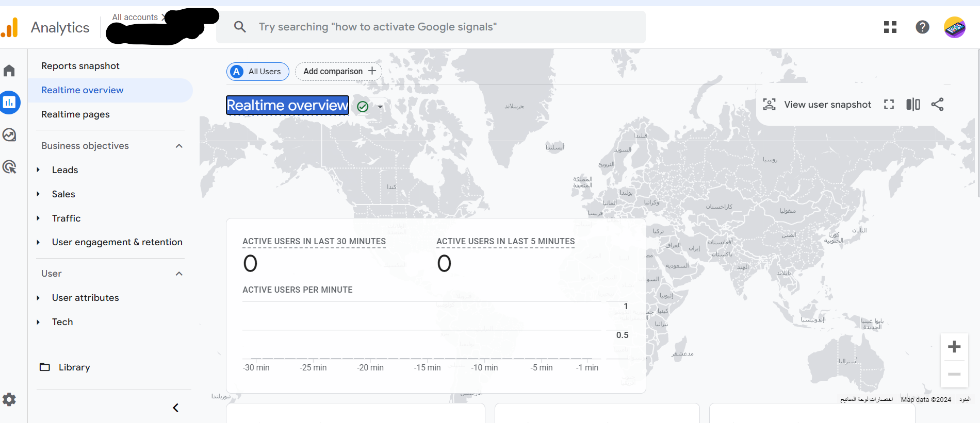Open the Advertising icon in sidebar
This screenshot has width=980, height=423.
click(9, 167)
